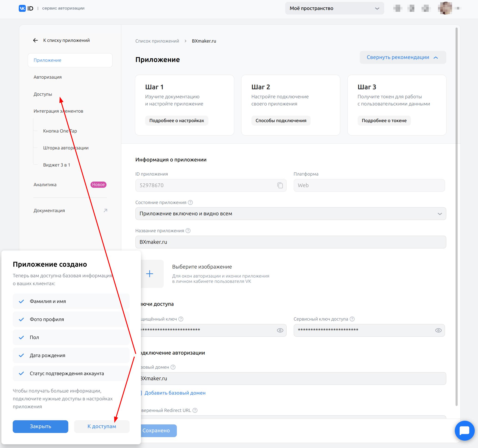
Task: Click the Пол list item
Action: click(x=71, y=337)
